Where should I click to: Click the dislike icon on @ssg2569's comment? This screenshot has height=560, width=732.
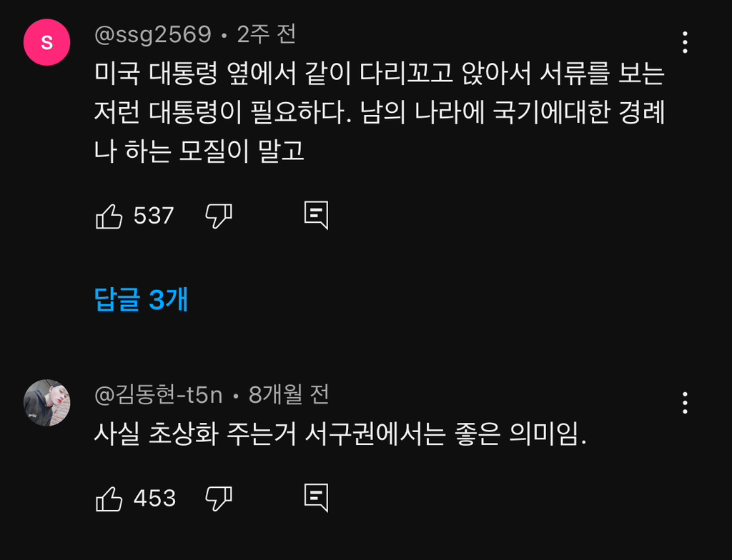[x=219, y=217]
